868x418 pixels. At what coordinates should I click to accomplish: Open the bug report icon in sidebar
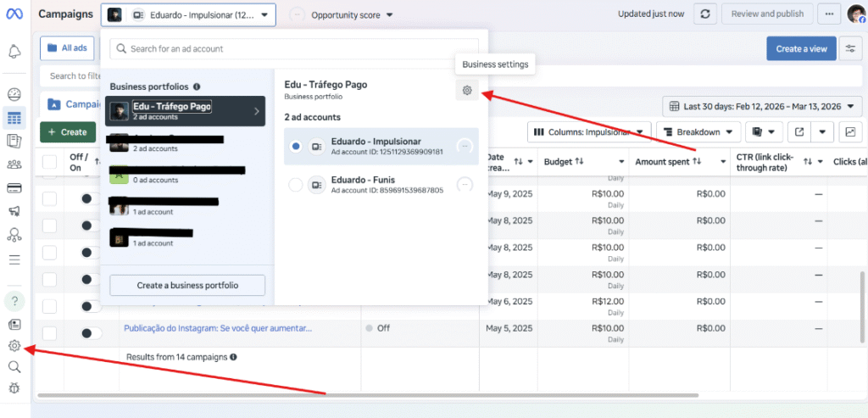point(14,388)
